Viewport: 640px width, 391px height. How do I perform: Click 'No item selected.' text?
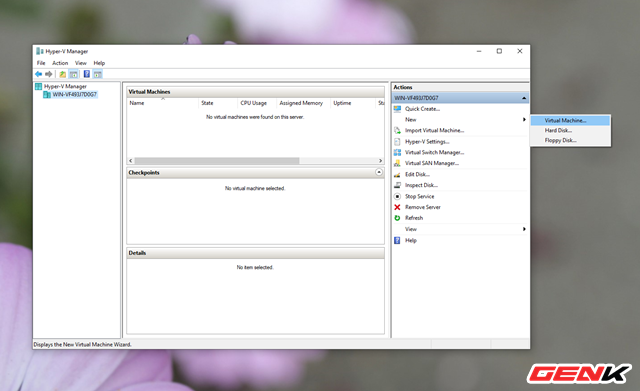coord(255,267)
